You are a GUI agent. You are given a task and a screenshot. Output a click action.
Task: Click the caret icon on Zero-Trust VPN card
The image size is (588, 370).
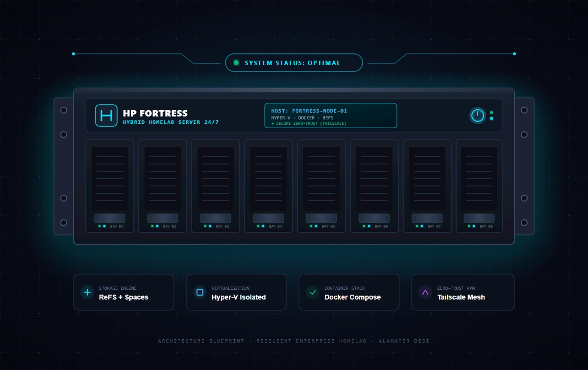coord(425,292)
